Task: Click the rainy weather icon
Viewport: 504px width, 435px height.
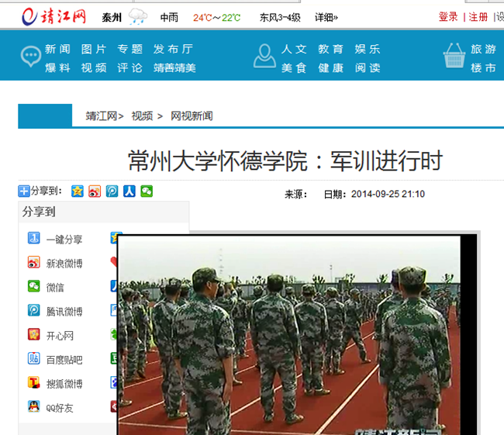Action: (138, 17)
